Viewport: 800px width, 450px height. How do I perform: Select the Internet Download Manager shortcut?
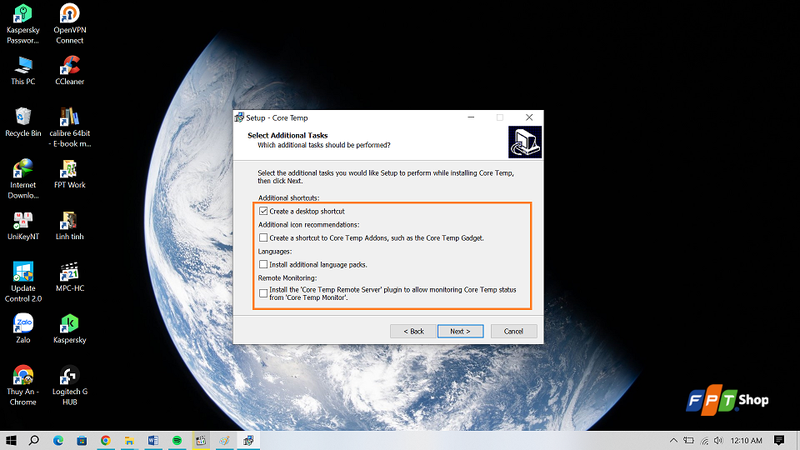pyautogui.click(x=23, y=179)
